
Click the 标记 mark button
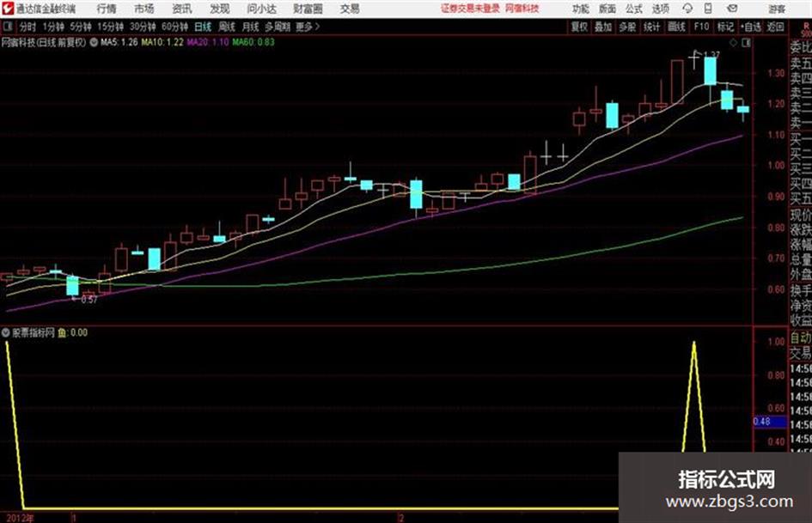pyautogui.click(x=725, y=27)
